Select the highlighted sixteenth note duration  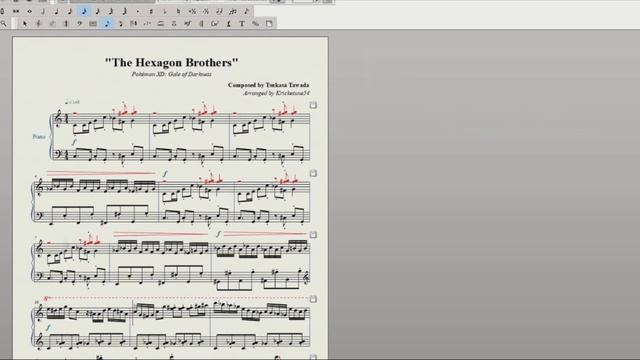coord(84,11)
